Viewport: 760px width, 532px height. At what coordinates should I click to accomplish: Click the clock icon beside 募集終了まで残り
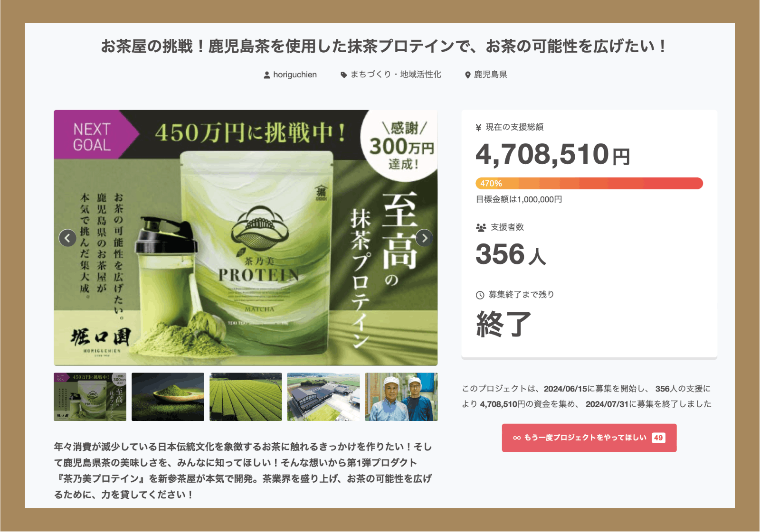tap(480, 295)
